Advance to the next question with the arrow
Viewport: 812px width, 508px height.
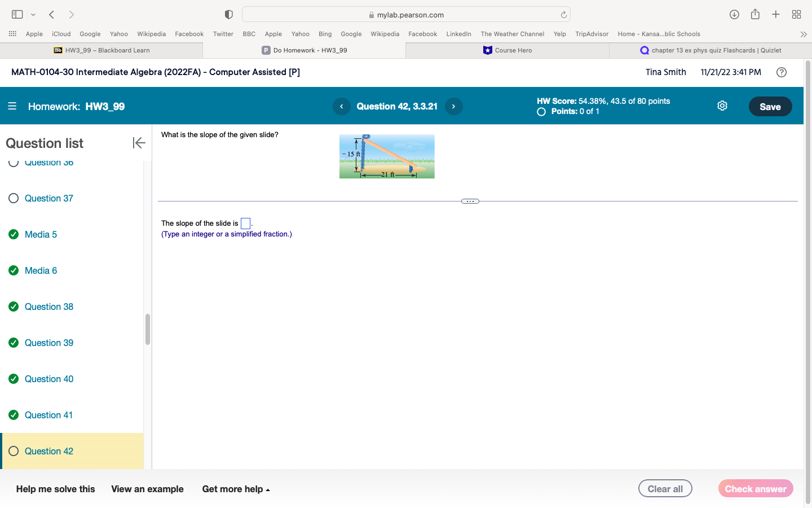pyautogui.click(x=453, y=106)
